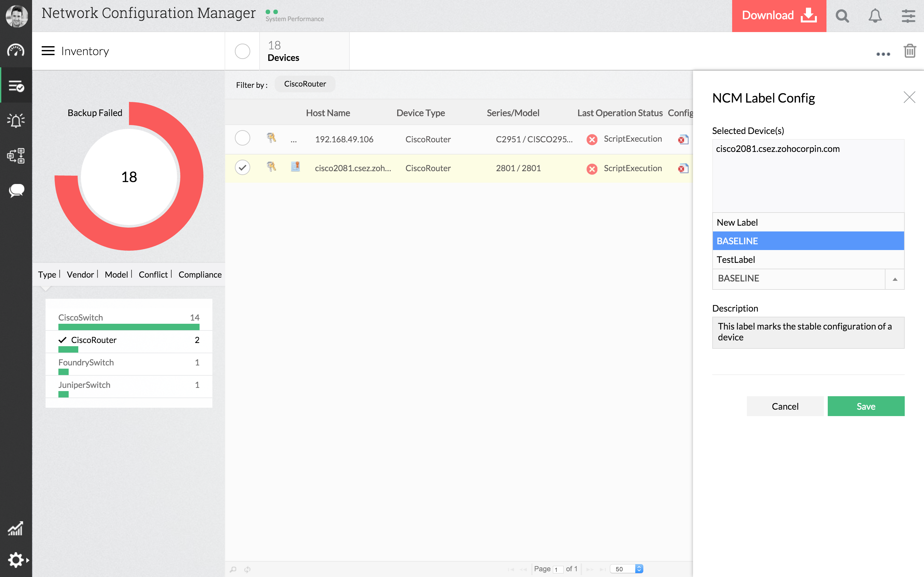This screenshot has height=577, width=924.
Task: Toggle the select-all devices circle
Action: (x=243, y=51)
